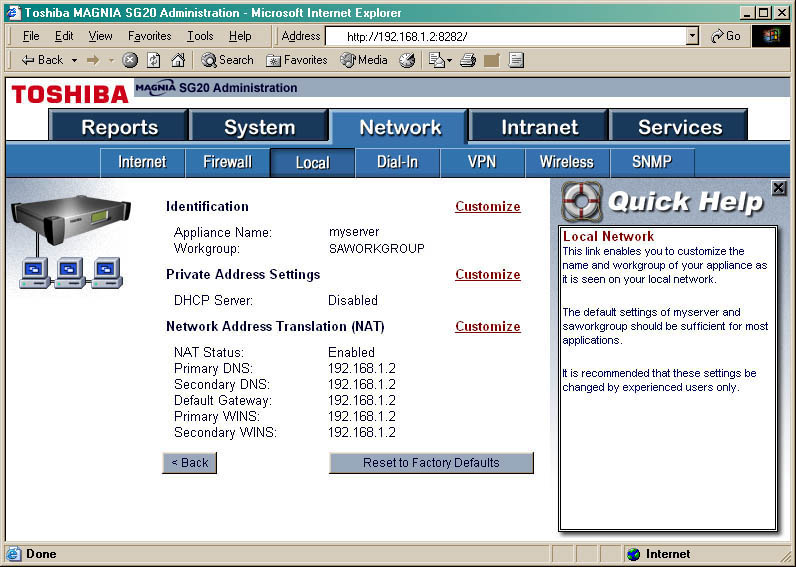Open the Back history dropdown arrow
The width and height of the screenshot is (796, 567).
coord(75,60)
